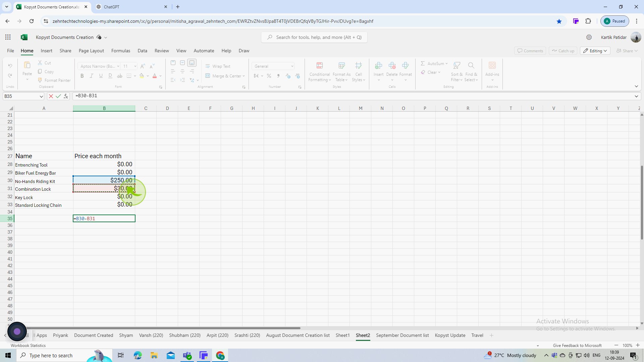Click the Catch up button
The height and width of the screenshot is (362, 644).
(563, 51)
